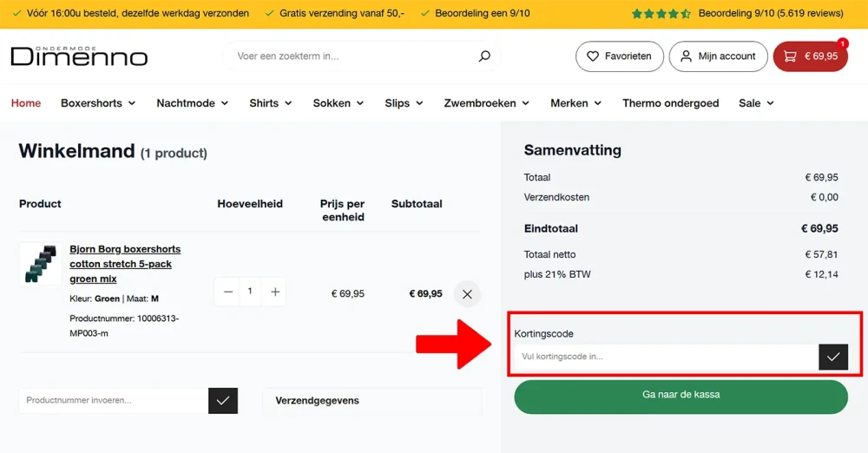Click the star rating icons

(661, 13)
